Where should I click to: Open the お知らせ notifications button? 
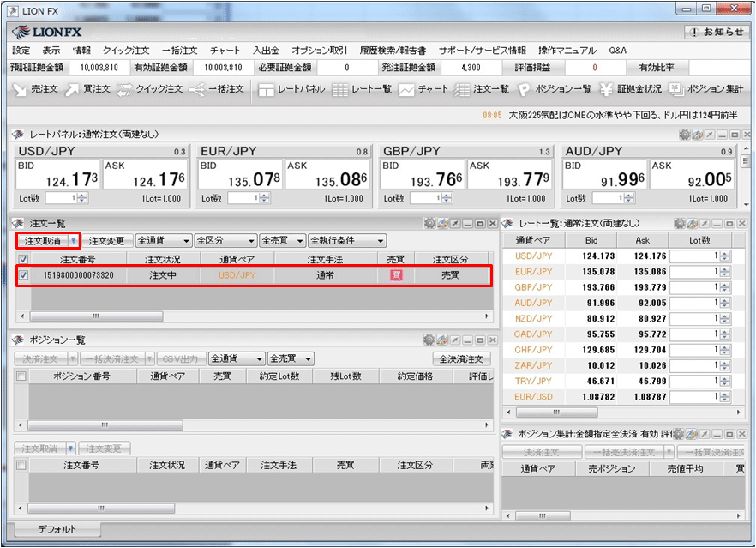717,32
